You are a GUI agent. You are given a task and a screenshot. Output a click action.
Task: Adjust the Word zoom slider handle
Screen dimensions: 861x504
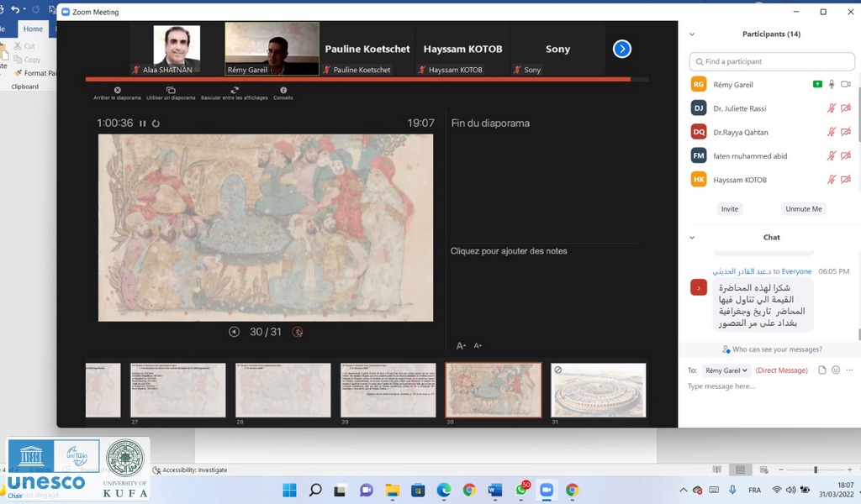pos(815,470)
